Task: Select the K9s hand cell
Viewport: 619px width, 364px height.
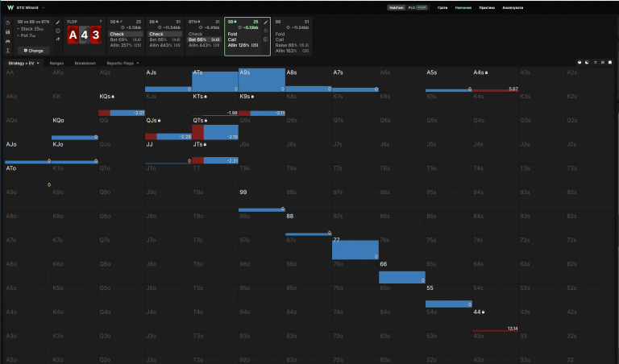Action: pos(262,104)
